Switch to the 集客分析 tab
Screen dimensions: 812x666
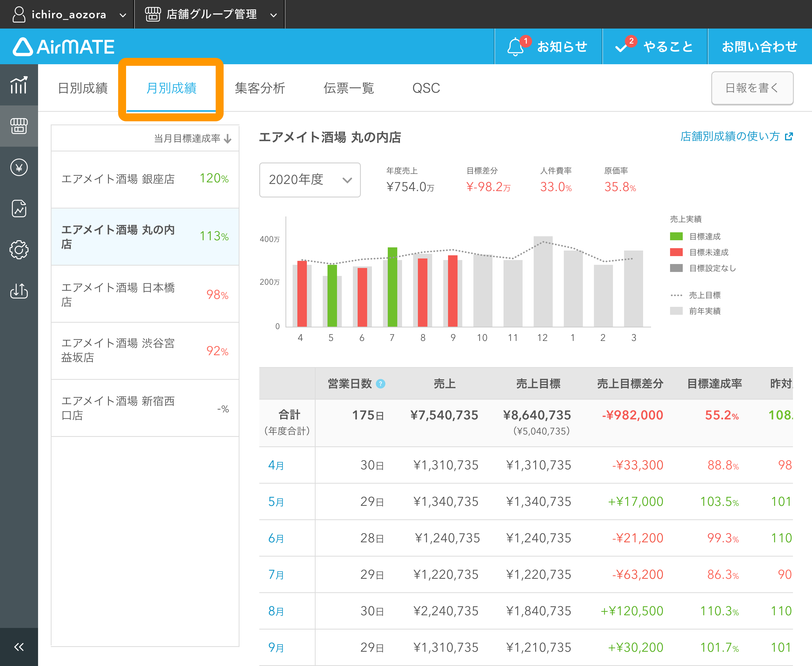click(260, 88)
